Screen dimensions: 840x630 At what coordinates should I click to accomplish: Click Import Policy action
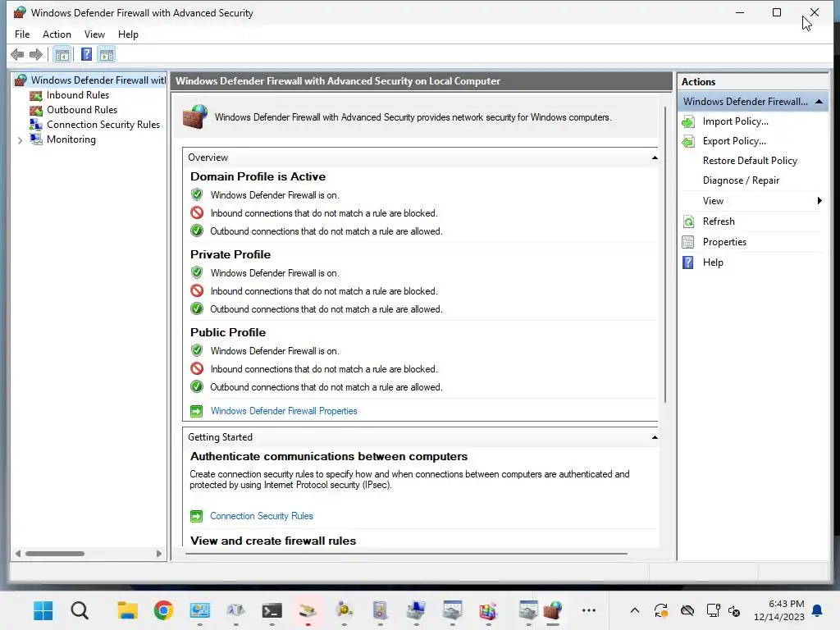coord(735,121)
